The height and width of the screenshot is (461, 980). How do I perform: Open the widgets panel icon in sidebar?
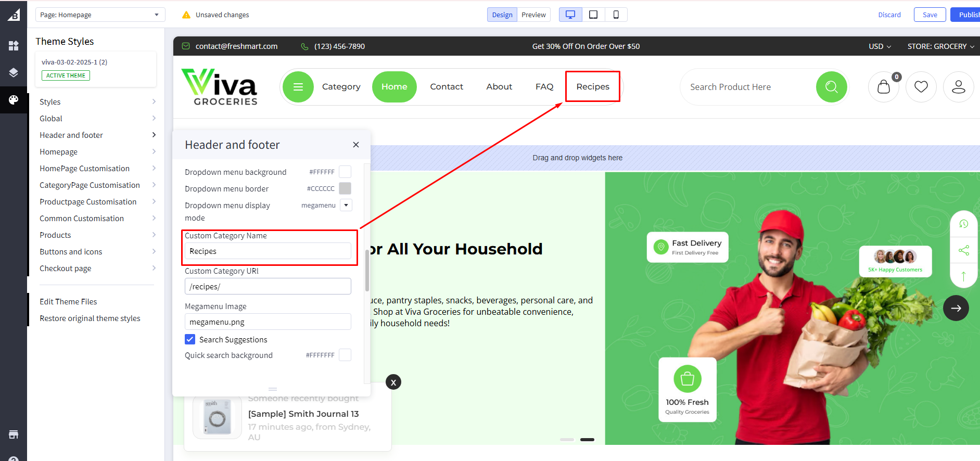coord(14,46)
